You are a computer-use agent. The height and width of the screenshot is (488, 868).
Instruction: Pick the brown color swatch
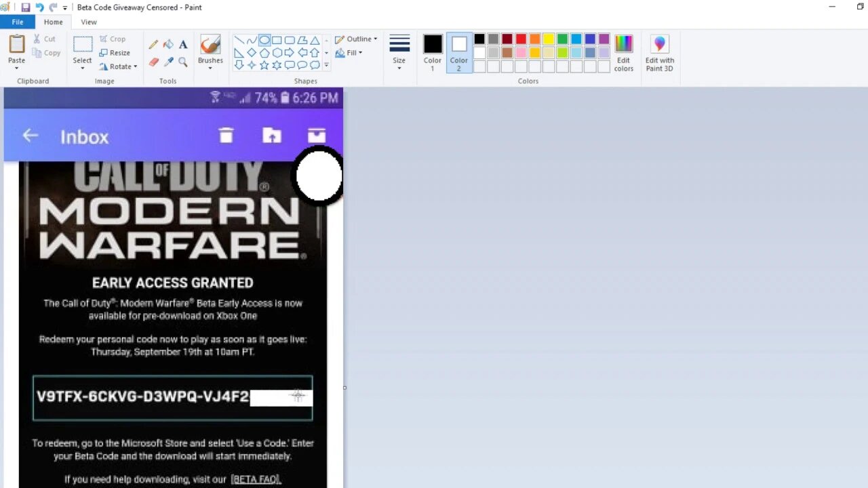507,53
